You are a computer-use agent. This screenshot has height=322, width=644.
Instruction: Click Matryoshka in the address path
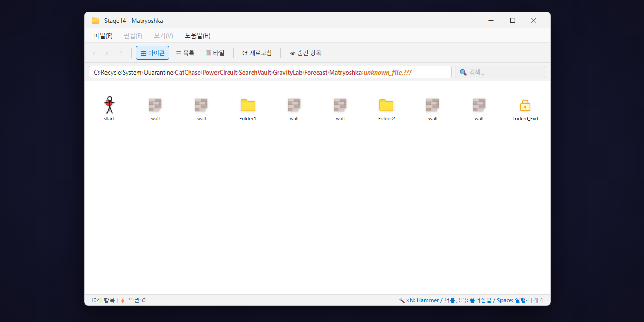(345, 73)
